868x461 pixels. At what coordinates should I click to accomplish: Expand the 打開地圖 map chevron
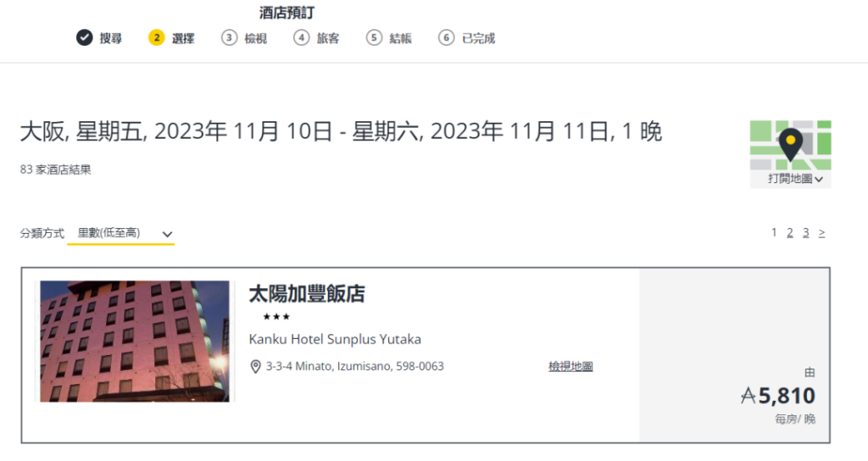pyautogui.click(x=819, y=180)
